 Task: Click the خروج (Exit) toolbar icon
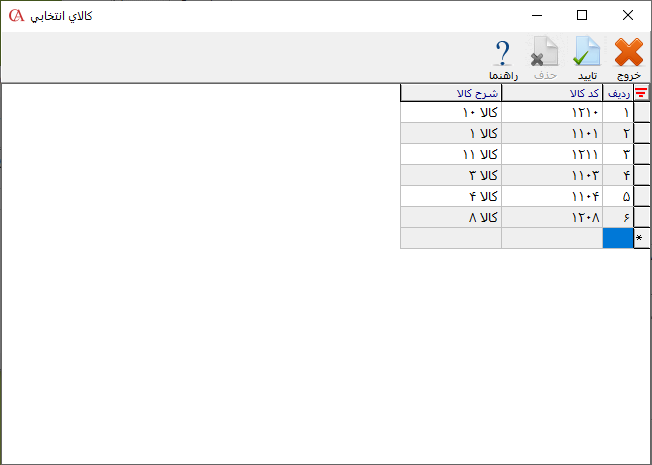628,58
